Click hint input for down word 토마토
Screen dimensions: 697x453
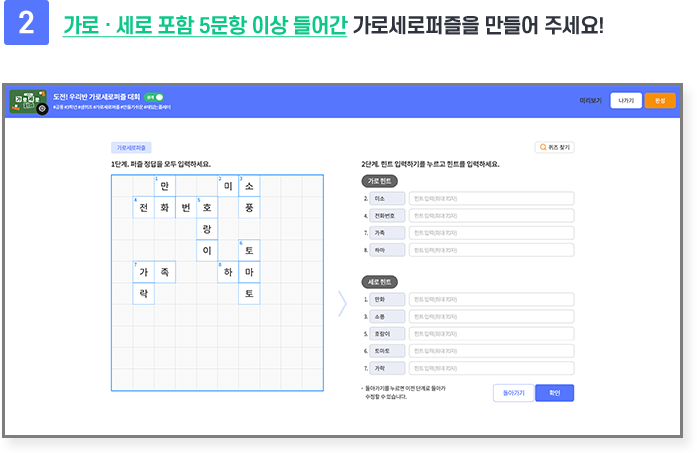[x=491, y=351]
